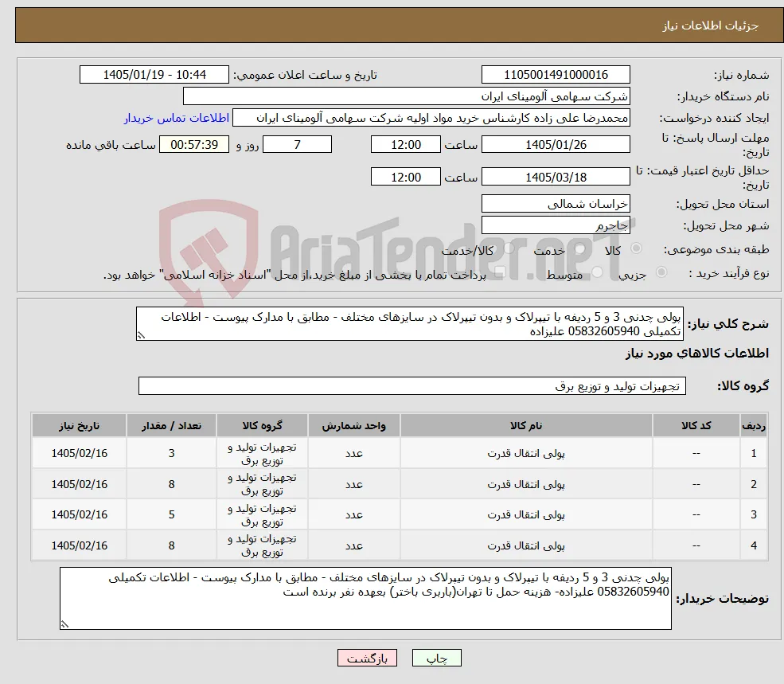Image resolution: width=784 pixels, height=684 pixels.
Task: Click the اطلاعات کالاهای مورد نیاز section title
Action: pos(697,354)
